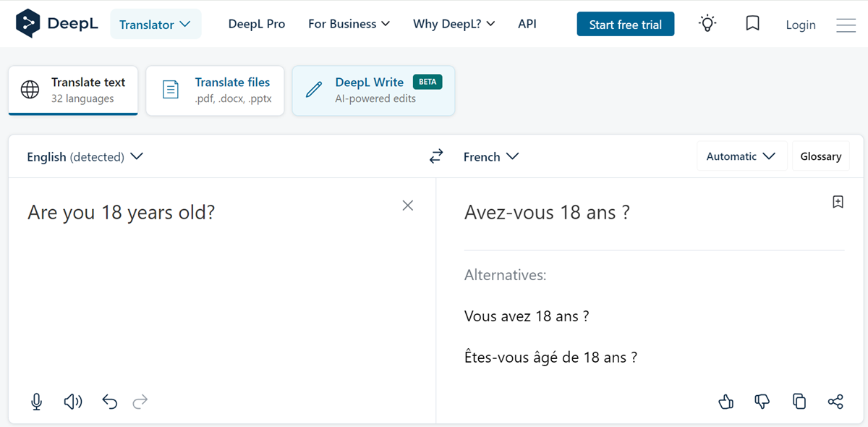
Task: Copy the French translation with the copy icon
Action: (x=799, y=402)
